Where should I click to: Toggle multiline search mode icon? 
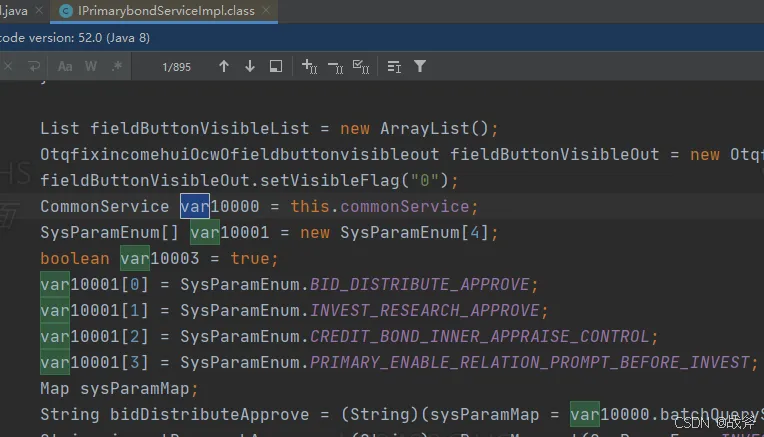[394, 67]
